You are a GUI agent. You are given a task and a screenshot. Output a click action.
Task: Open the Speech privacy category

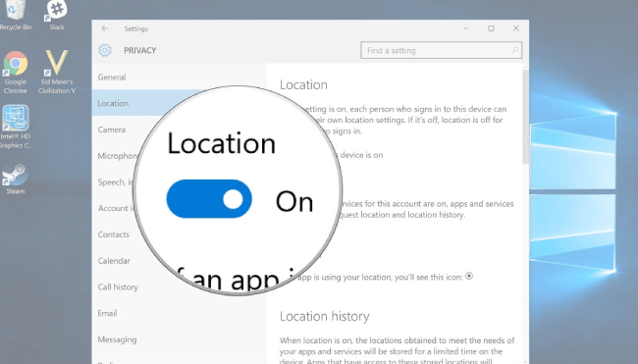(x=116, y=182)
